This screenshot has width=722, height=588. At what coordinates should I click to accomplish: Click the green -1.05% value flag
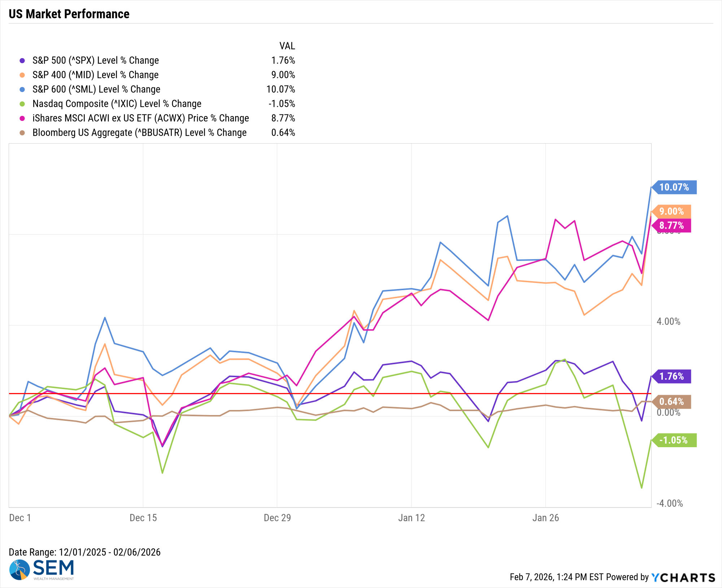(674, 440)
